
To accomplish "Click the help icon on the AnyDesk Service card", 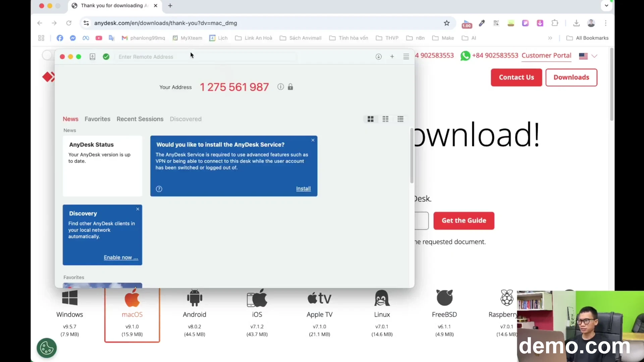I will click(159, 189).
